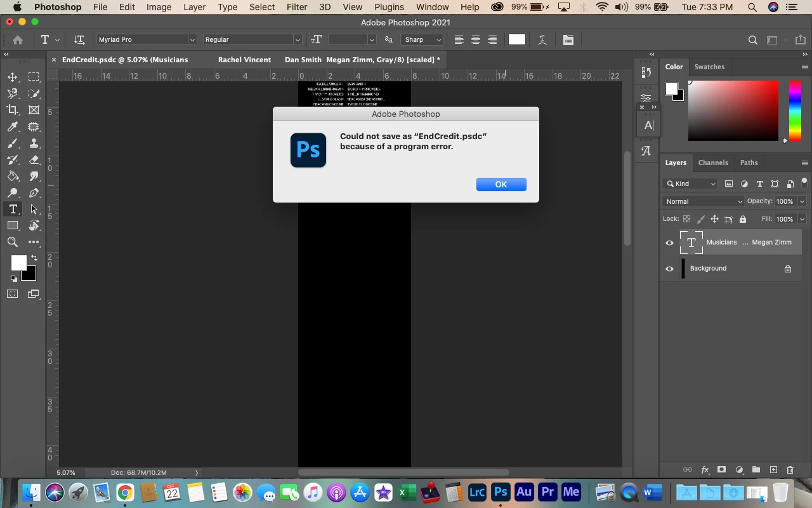Screen dimensions: 812x508
Task: Add a layer mask
Action: (x=721, y=470)
